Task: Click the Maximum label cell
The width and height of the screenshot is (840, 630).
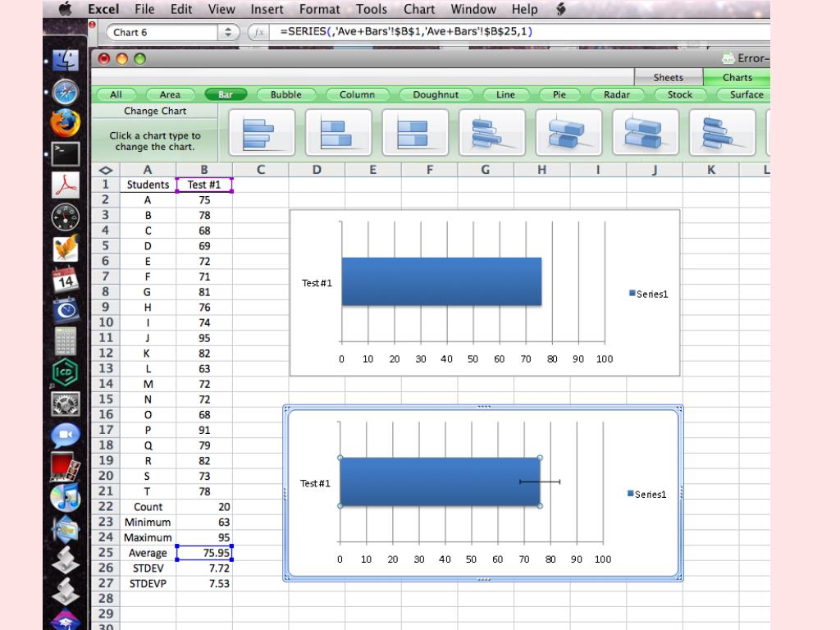Action: click(x=148, y=537)
